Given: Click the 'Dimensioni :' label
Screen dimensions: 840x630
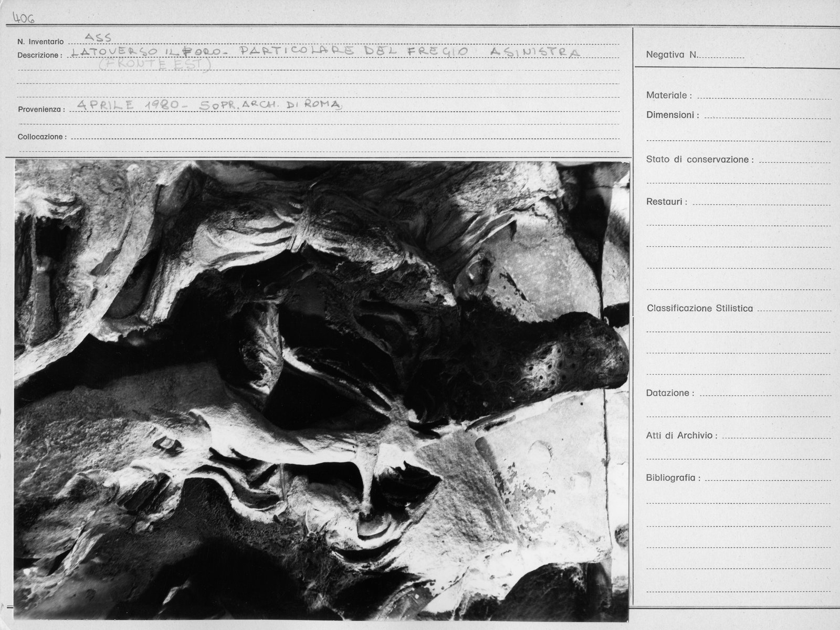Looking at the screenshot, I should [x=673, y=115].
